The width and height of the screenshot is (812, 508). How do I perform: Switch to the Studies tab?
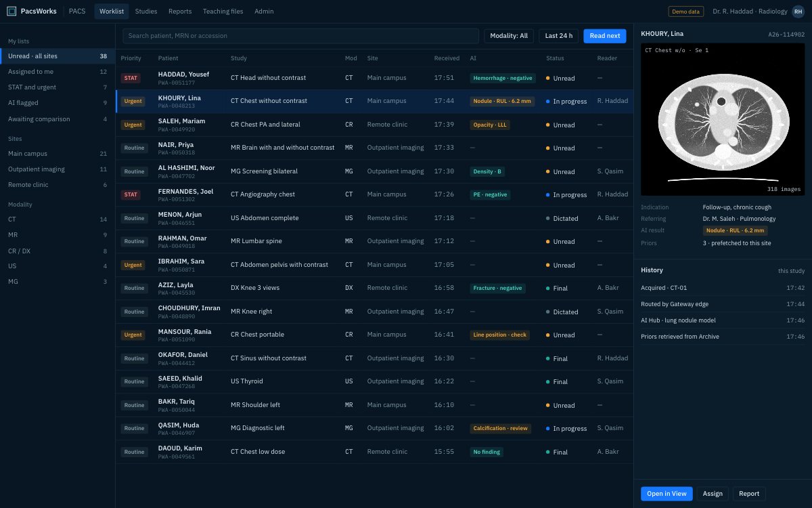pos(146,11)
